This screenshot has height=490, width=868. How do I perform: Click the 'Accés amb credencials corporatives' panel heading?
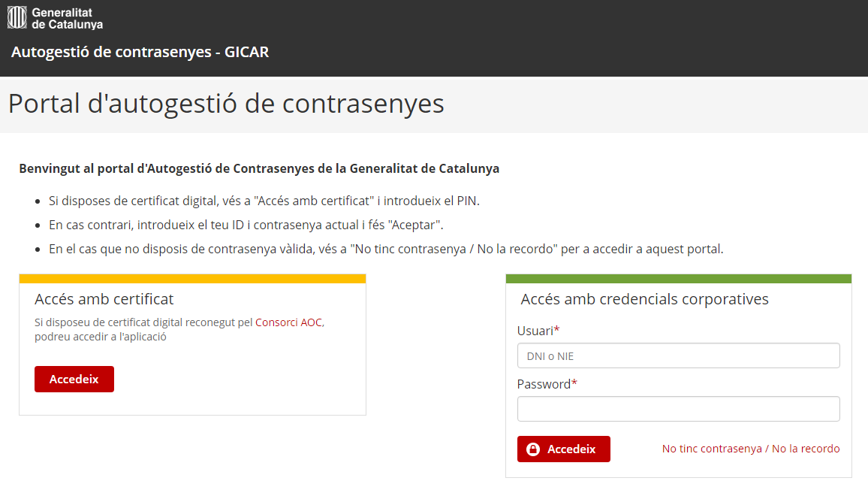(644, 299)
